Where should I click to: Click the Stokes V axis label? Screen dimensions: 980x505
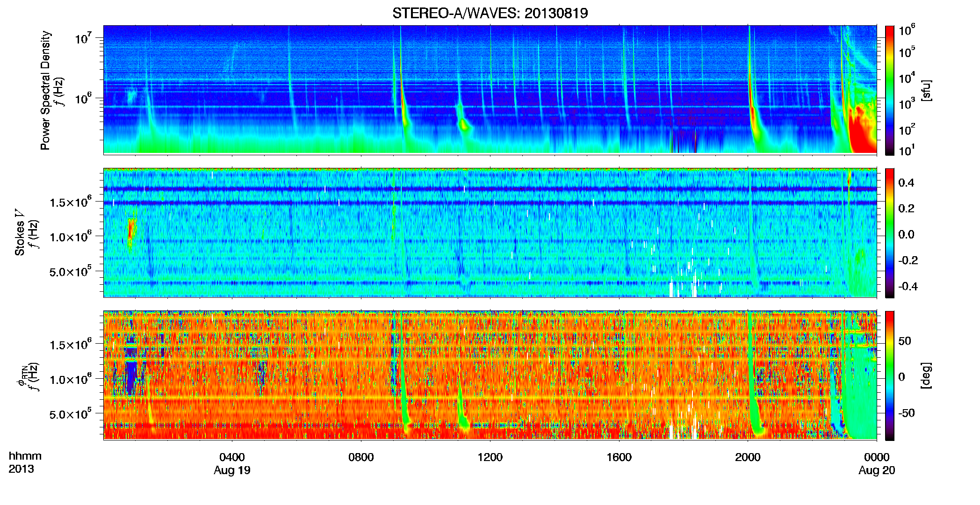[20, 232]
